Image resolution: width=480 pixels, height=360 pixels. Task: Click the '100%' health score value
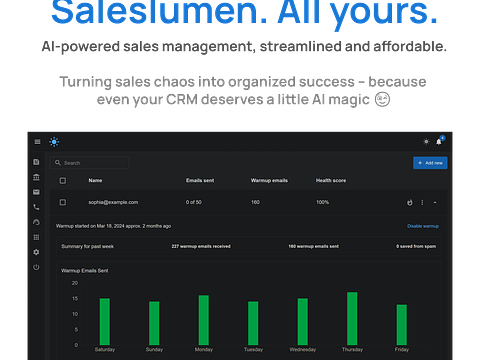click(x=322, y=202)
